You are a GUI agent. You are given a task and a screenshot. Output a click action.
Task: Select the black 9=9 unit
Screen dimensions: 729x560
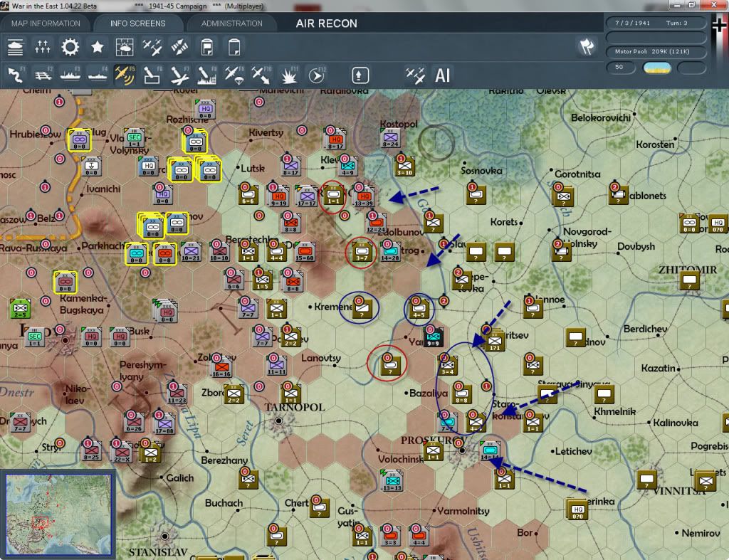(433, 337)
